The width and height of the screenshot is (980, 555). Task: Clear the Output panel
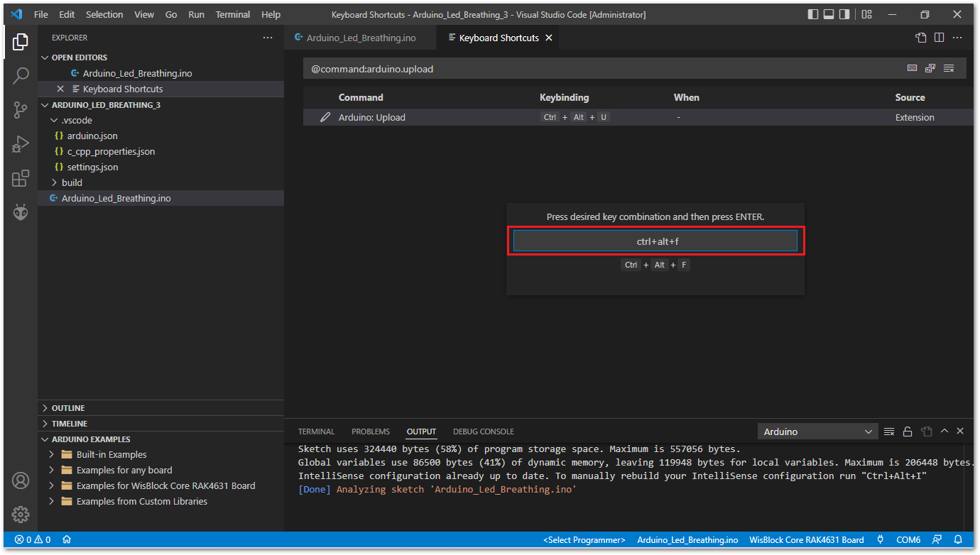[x=889, y=432]
